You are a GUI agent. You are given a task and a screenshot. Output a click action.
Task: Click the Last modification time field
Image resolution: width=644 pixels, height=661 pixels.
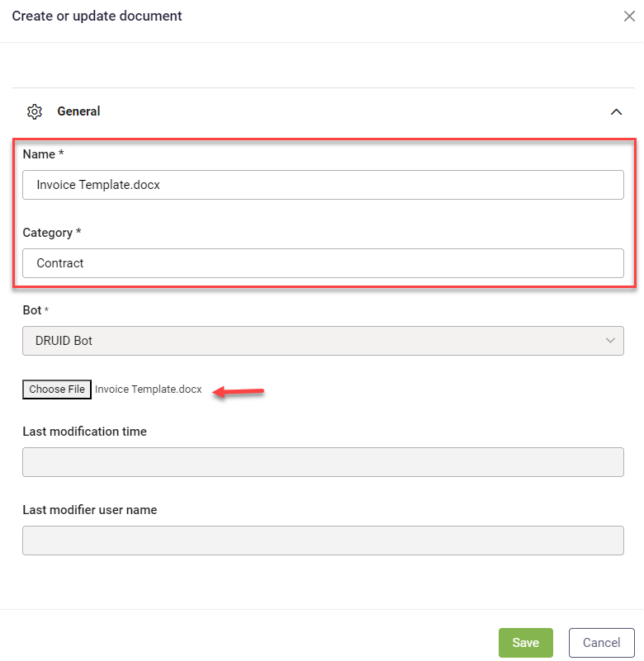323,462
